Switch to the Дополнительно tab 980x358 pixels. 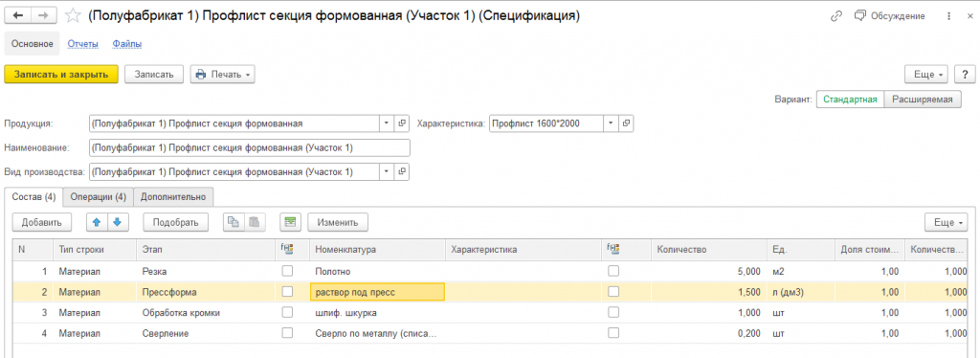pos(173,197)
